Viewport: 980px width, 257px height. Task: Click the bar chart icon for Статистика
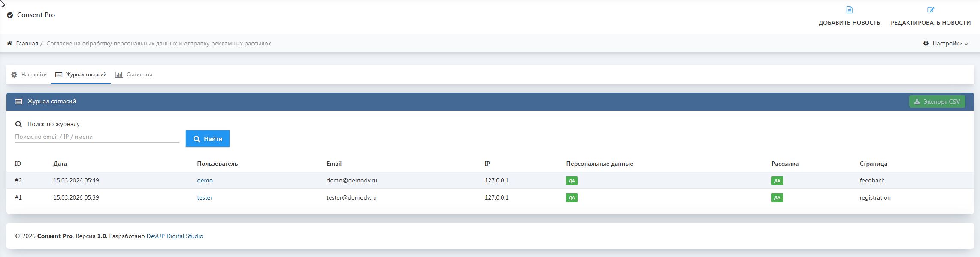coord(119,75)
